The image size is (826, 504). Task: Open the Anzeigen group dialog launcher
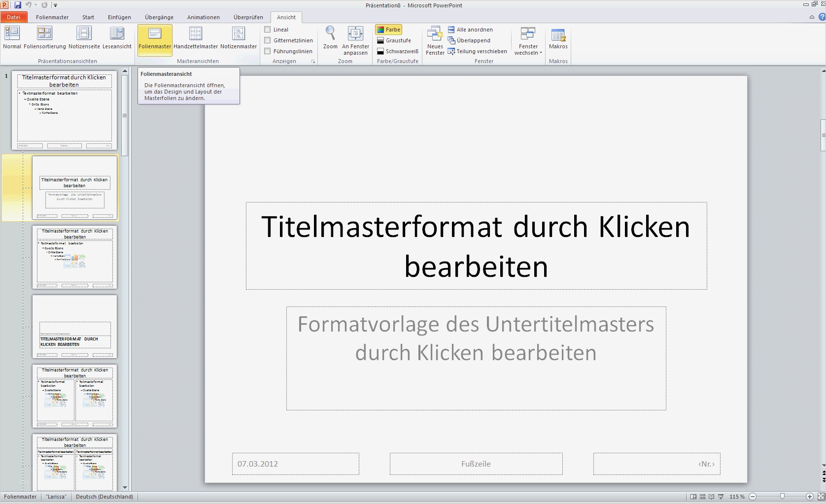point(313,62)
